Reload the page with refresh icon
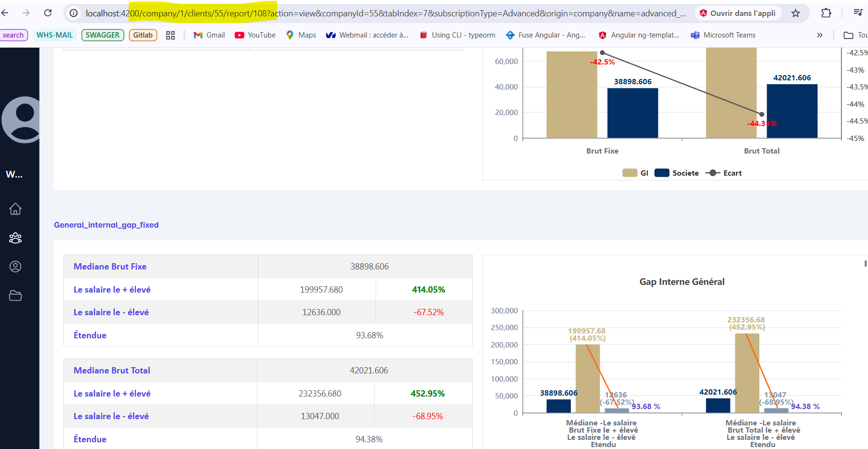 click(x=48, y=13)
